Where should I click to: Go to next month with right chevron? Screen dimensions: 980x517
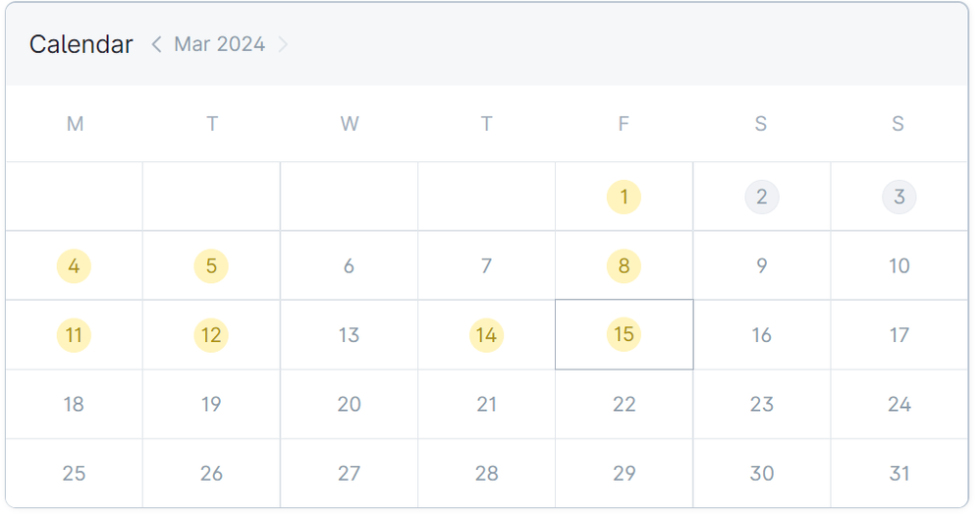[x=283, y=44]
